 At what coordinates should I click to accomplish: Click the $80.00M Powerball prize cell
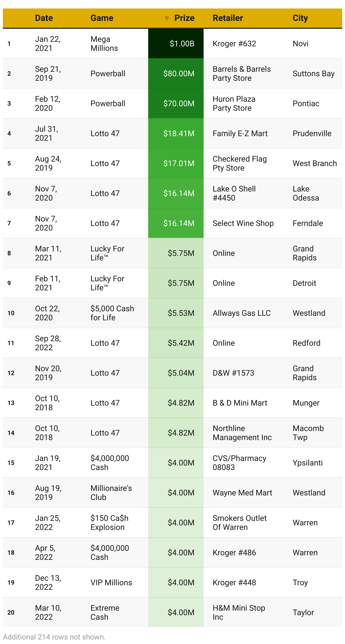pos(176,74)
